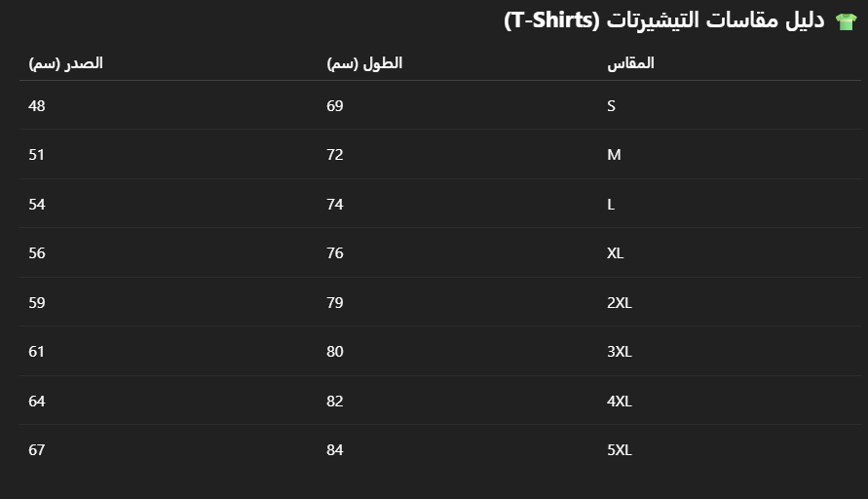Click the الصدر (سم) column header

click(x=66, y=63)
